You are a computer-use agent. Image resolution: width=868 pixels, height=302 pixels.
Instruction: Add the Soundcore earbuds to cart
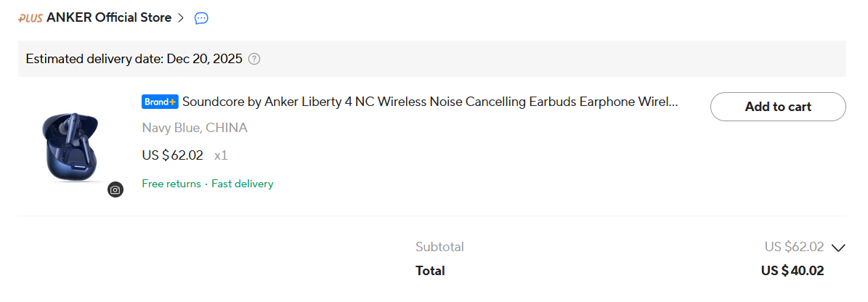(778, 107)
